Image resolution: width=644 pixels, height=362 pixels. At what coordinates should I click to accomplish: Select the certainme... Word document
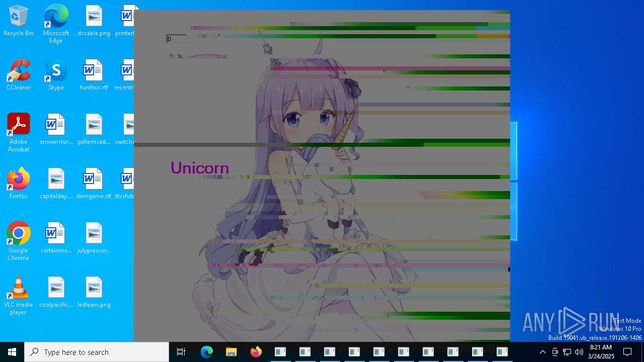56,238
